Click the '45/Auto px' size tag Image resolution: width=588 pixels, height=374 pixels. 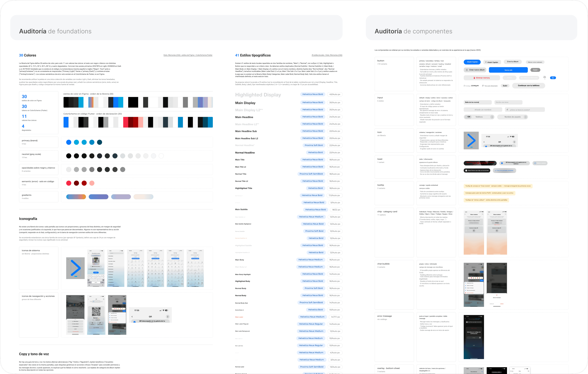coord(334,94)
